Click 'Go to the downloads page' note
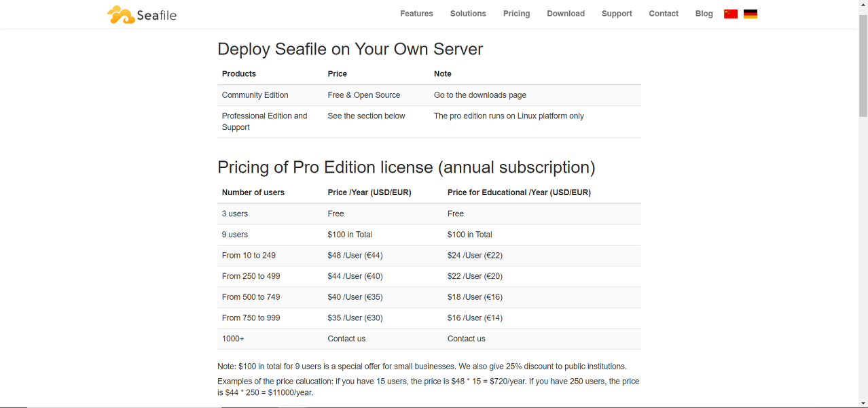Viewport: 868px width, 408px height. [x=480, y=95]
